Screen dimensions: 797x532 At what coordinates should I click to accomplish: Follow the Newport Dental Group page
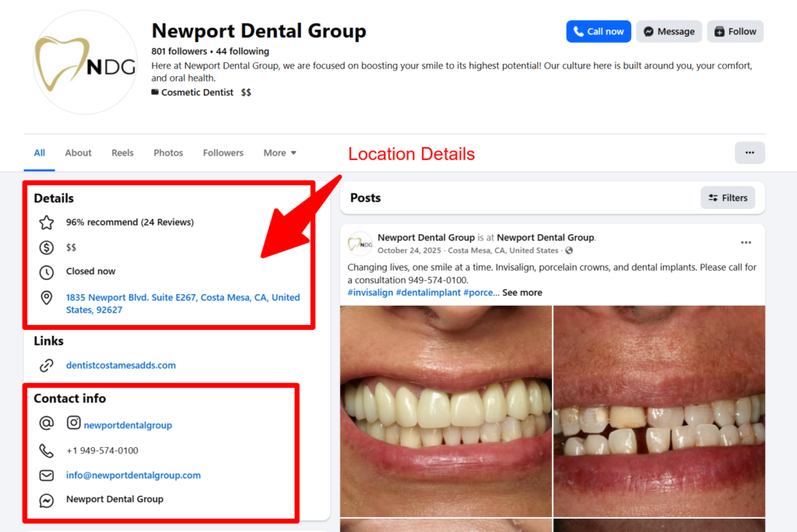(735, 32)
